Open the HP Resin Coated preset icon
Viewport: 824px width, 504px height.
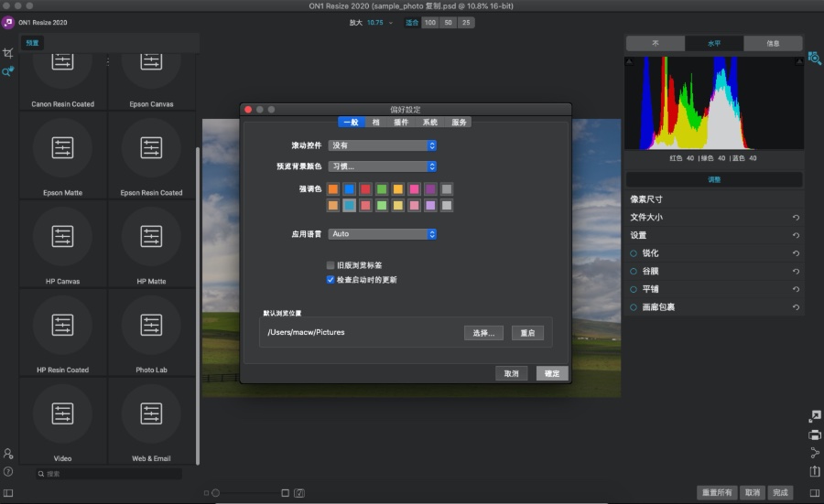point(62,325)
